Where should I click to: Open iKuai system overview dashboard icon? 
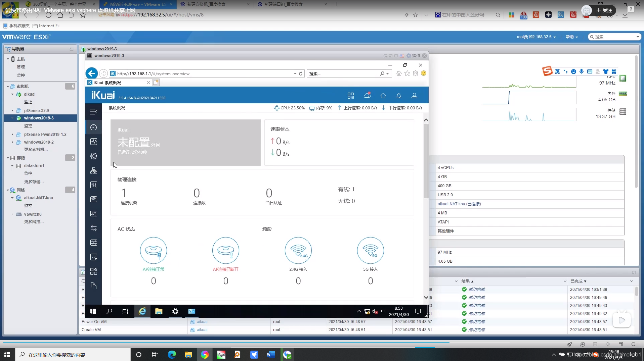click(94, 127)
